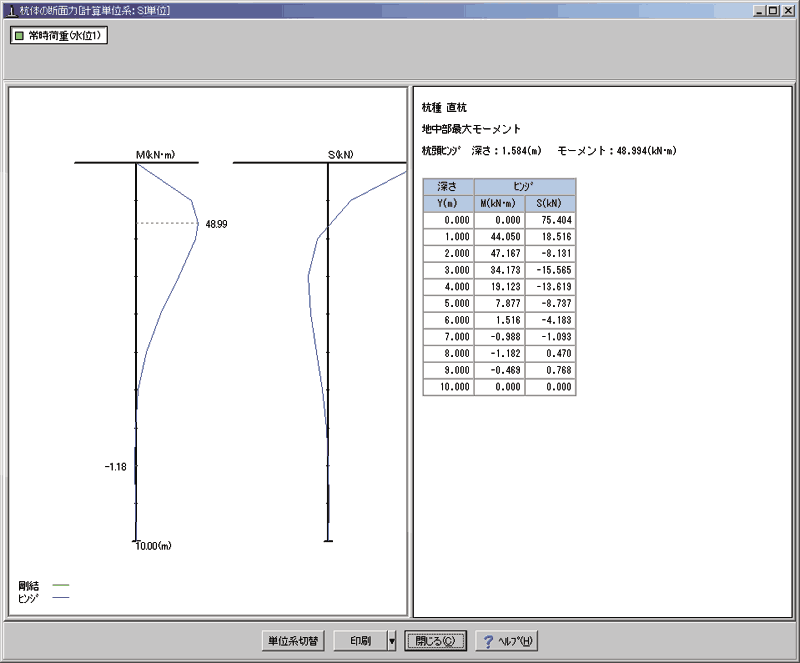Click the 10.00(m) depth label under the graph
The image size is (800, 663).
[153, 546]
